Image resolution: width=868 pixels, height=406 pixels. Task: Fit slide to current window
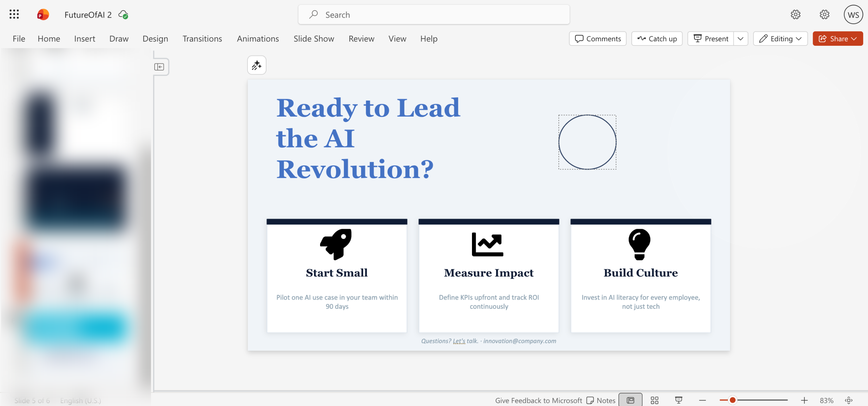click(849, 400)
